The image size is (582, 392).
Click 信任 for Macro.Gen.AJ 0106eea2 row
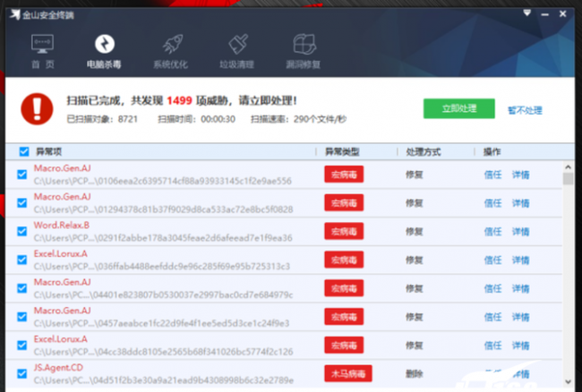pyautogui.click(x=492, y=175)
